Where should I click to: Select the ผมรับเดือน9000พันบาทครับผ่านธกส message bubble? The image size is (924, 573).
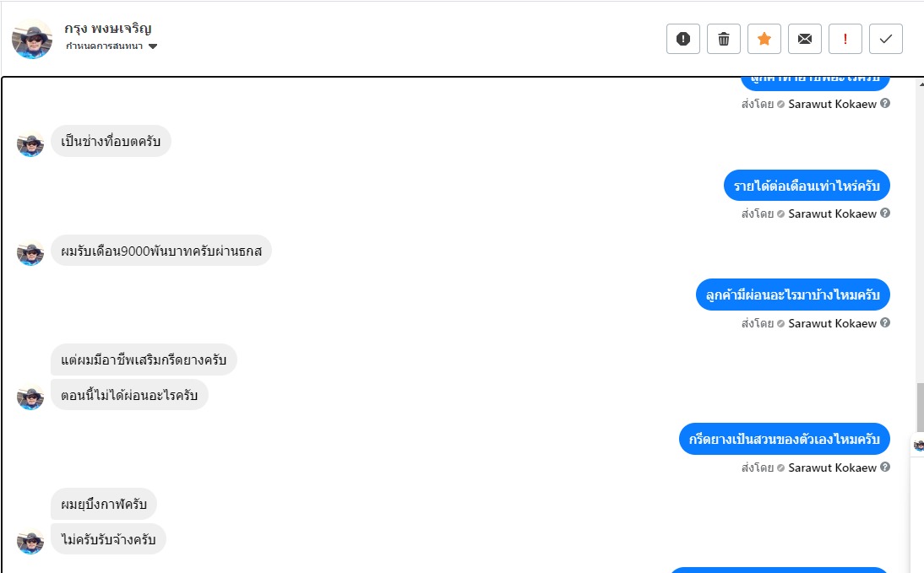[161, 251]
